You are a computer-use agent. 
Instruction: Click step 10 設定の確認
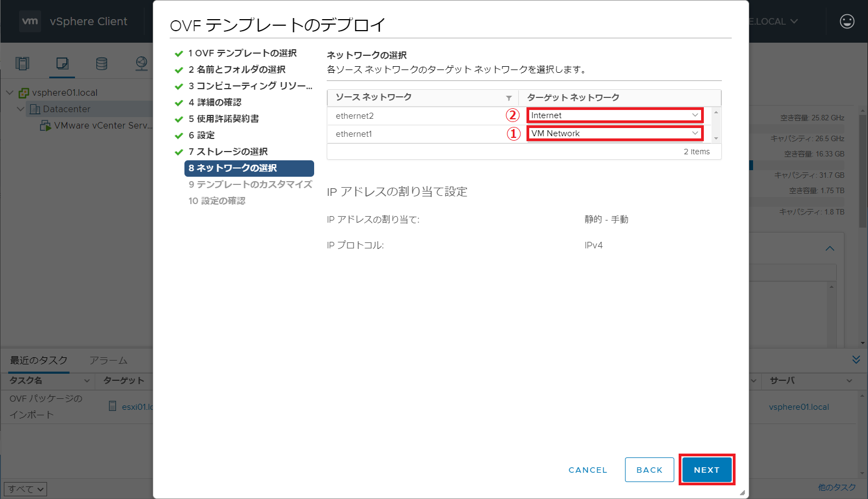tap(217, 201)
